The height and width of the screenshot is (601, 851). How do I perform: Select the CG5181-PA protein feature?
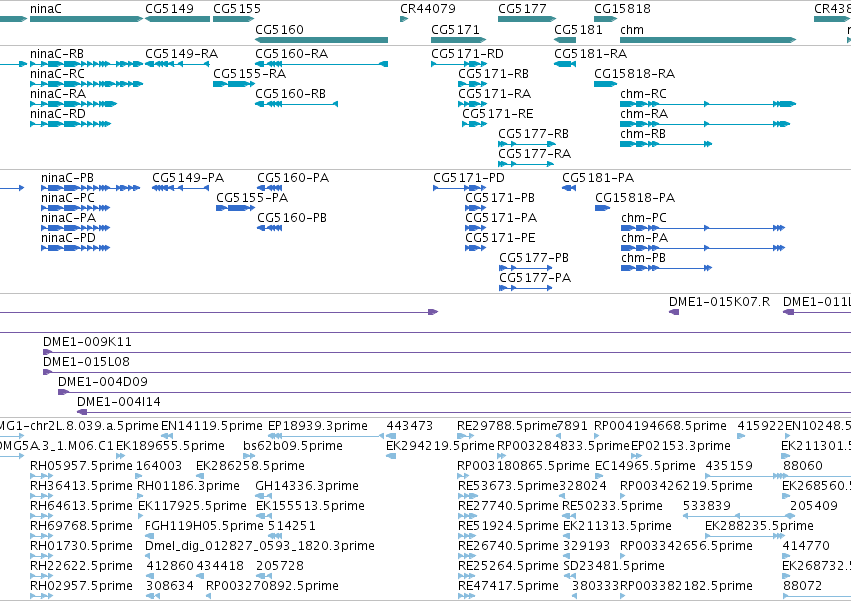pyautogui.click(x=569, y=188)
